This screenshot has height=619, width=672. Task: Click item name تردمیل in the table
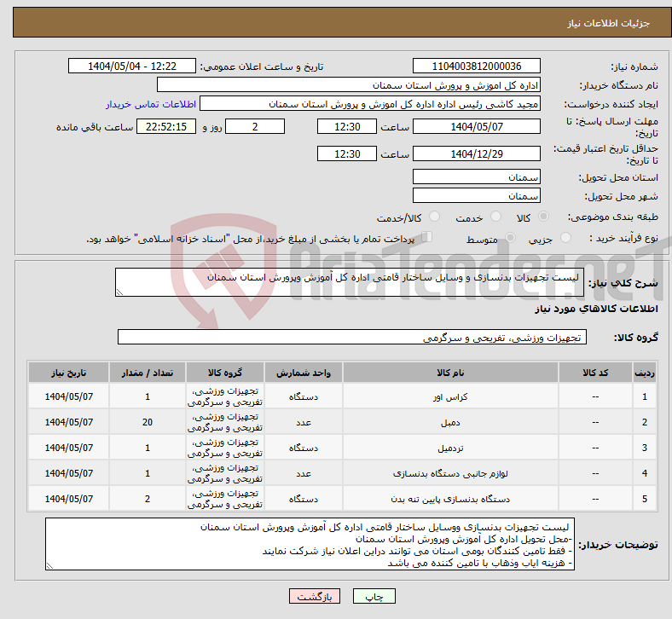point(450,448)
